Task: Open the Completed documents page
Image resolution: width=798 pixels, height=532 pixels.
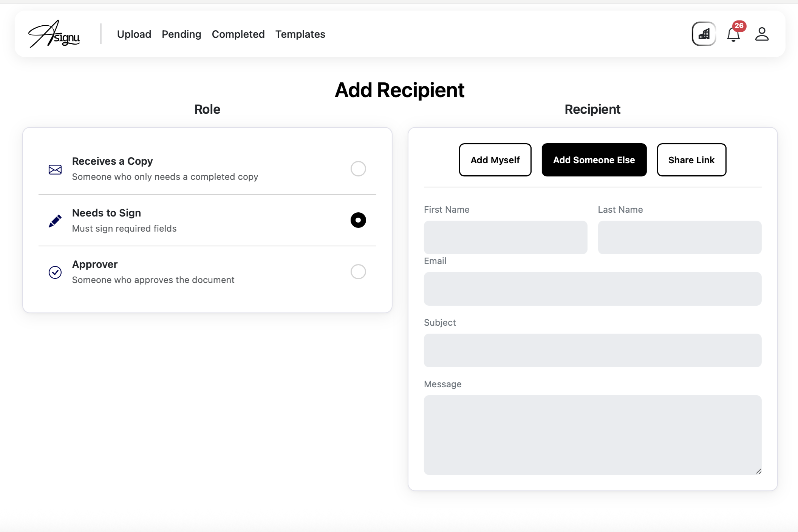Action: point(238,34)
